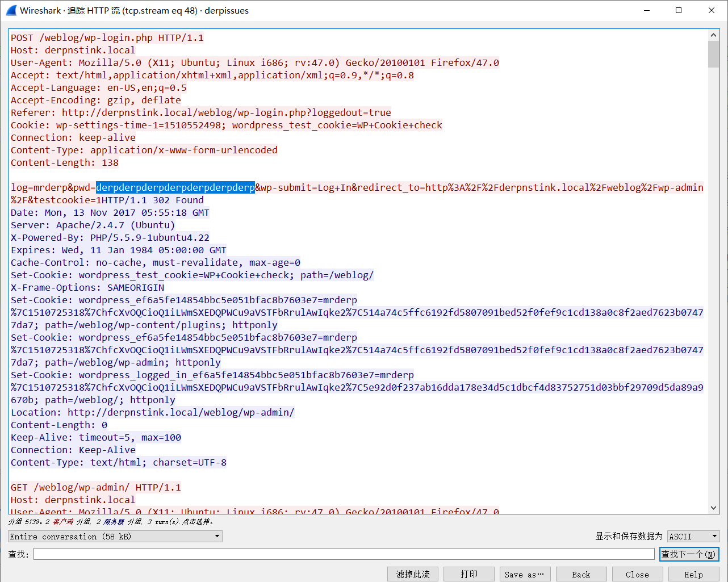Click the Expires: Wed, 11 Jan 1984 line
The height and width of the screenshot is (582, 728).
(x=119, y=250)
